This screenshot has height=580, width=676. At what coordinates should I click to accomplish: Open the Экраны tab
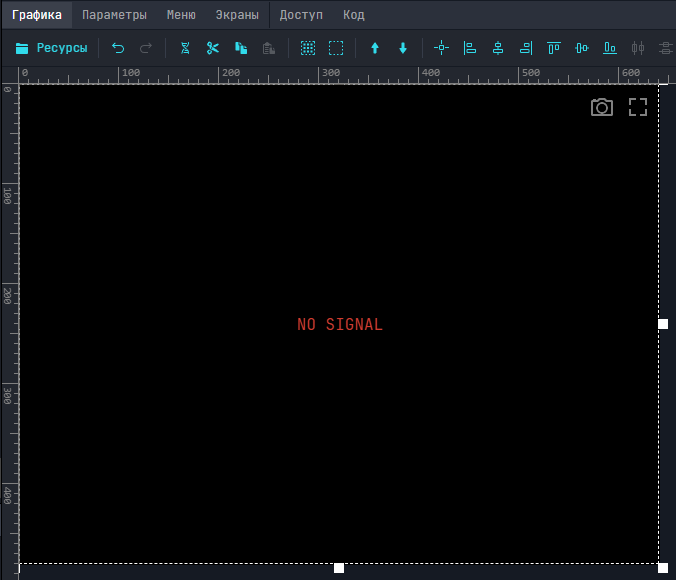(x=237, y=15)
